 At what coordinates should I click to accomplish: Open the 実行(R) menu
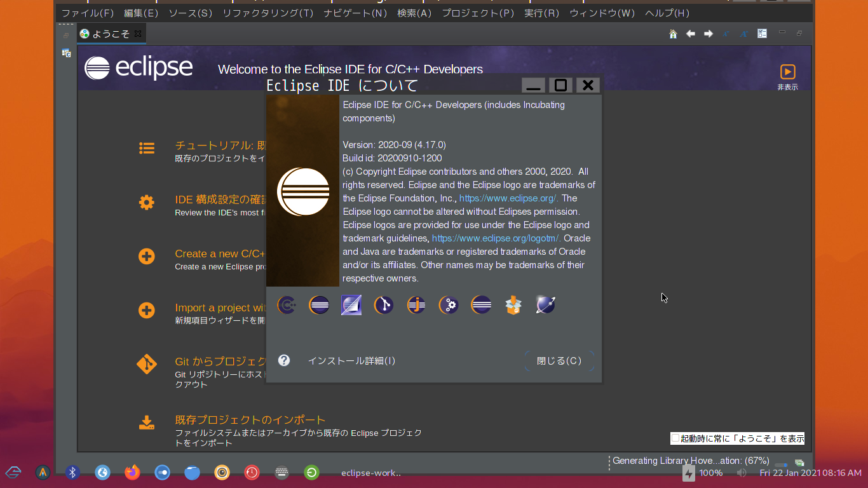[542, 13]
